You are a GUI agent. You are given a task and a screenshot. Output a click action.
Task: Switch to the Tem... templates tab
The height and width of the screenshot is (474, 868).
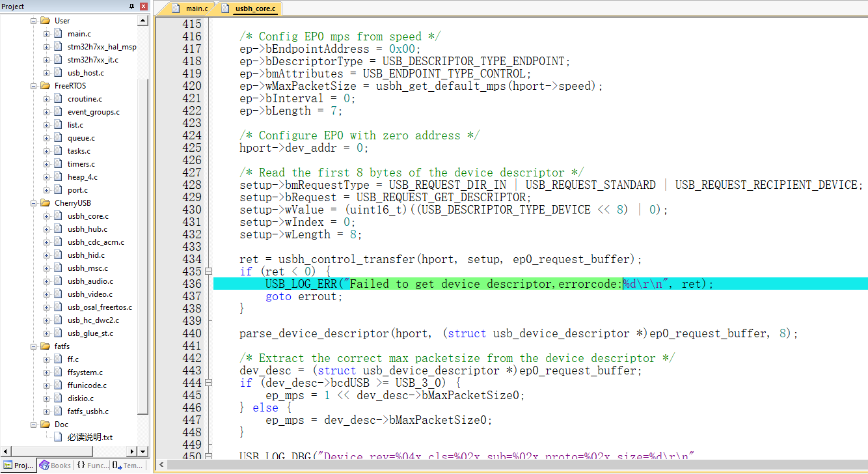(128, 466)
